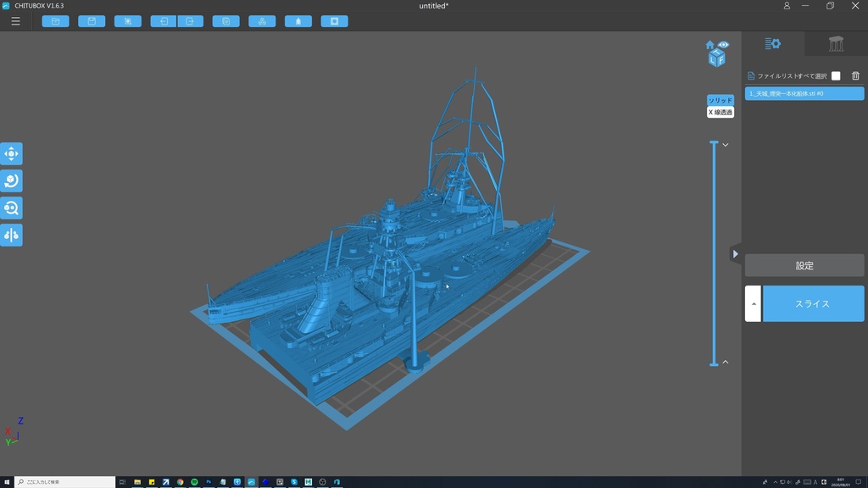Screen dimensions: 868x488
Task: Click the Windows taskbar search box
Action: (64, 482)
